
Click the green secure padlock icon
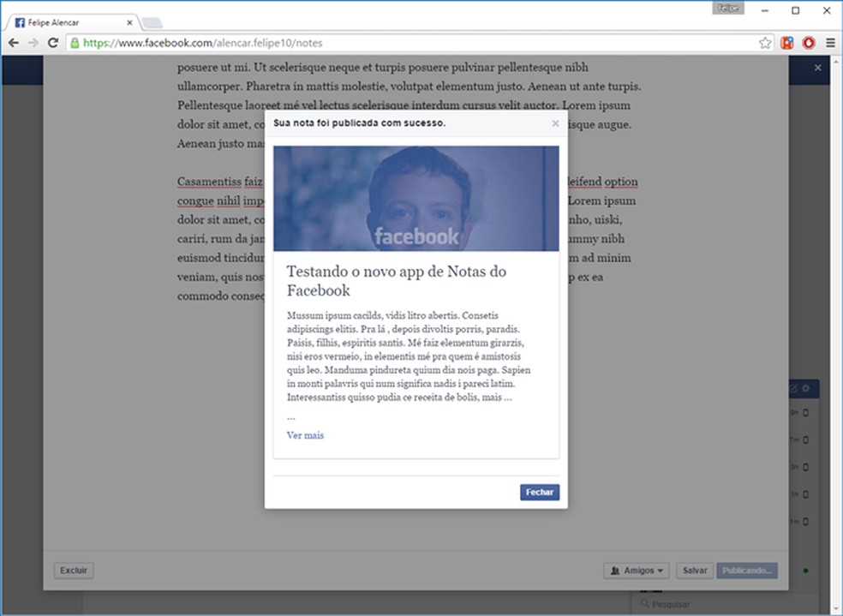[75, 43]
